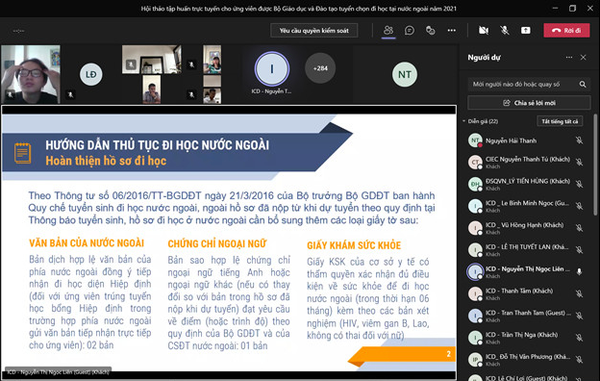This screenshot has height=381, width=600.
Task: Click mic icon beside ĐSQVN_LÝ TIẾN HÙNG
Action: [579, 184]
